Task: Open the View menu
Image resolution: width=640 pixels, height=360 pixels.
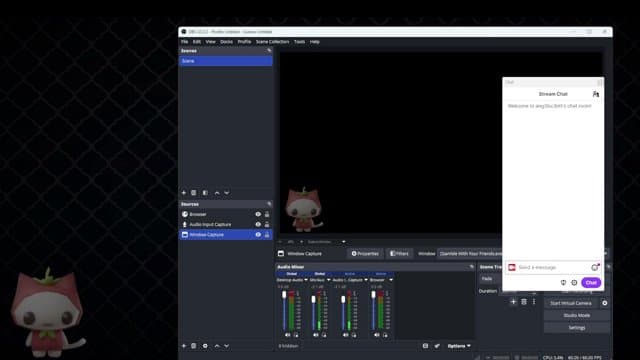Action: (x=210, y=42)
